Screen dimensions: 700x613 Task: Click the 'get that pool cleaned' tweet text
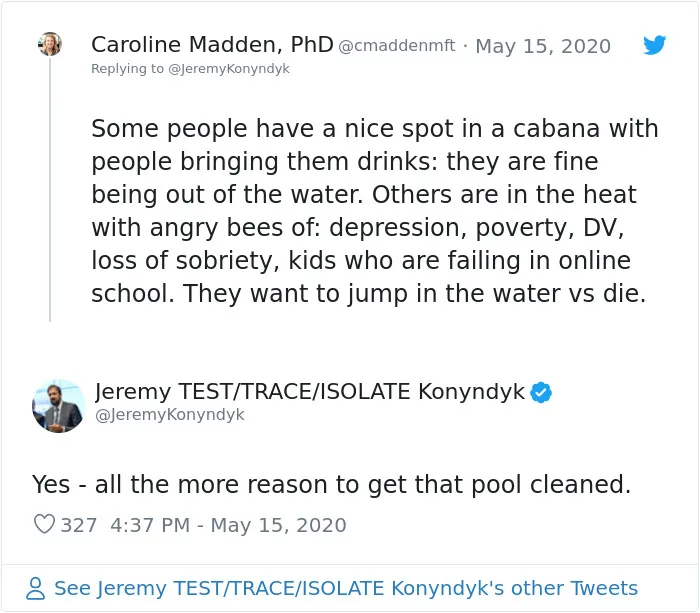[x=331, y=484]
